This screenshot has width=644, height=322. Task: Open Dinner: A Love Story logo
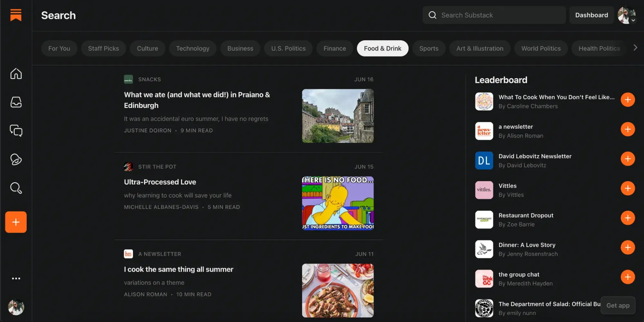(x=484, y=249)
